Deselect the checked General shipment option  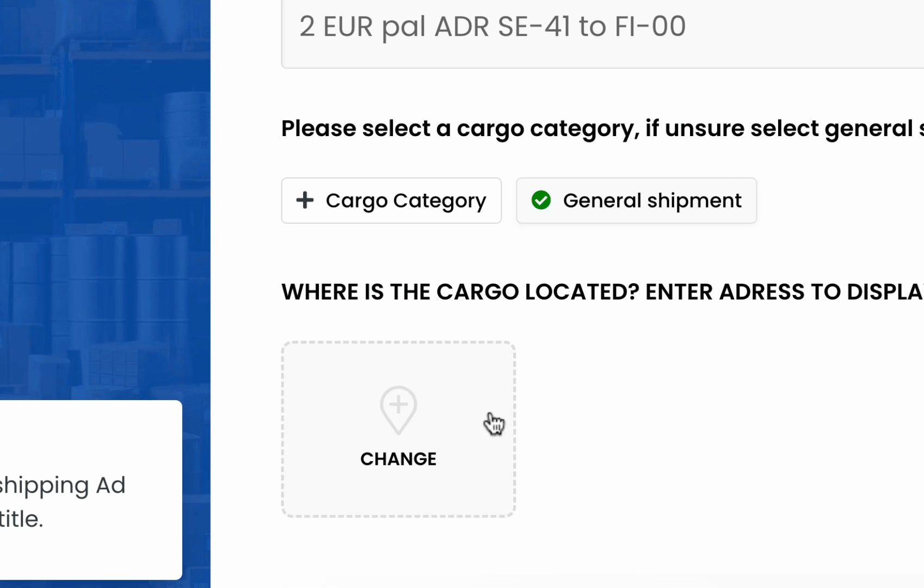click(x=636, y=200)
